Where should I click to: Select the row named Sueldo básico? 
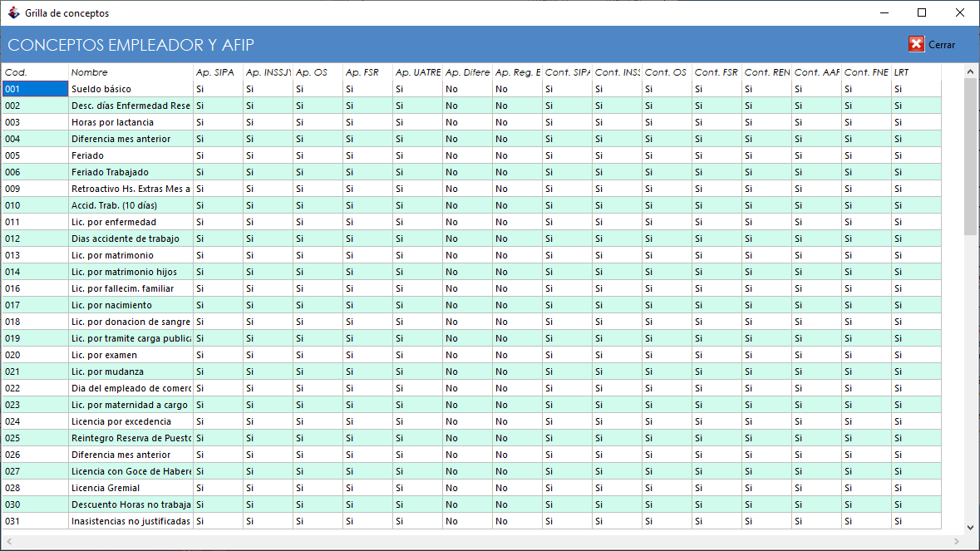[131, 89]
